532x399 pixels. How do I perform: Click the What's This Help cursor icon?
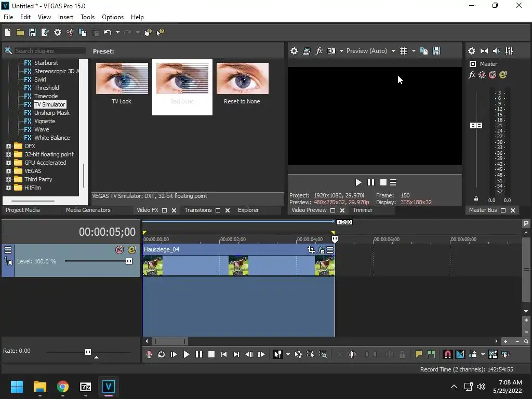click(161, 32)
